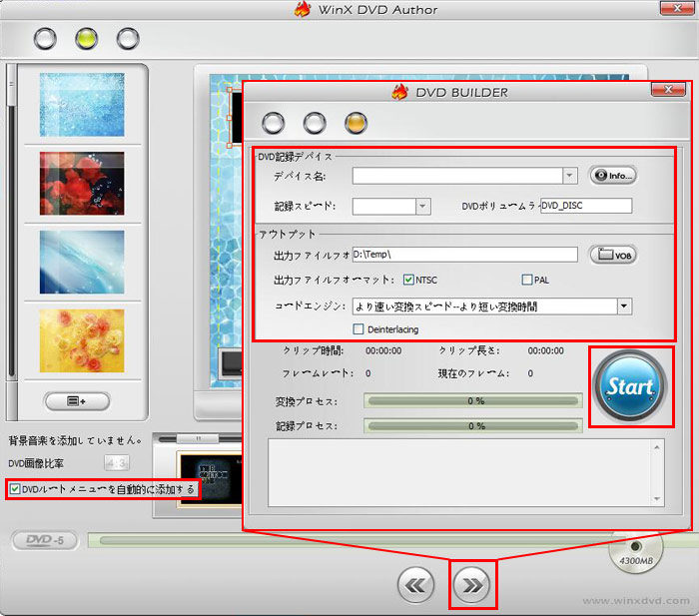Viewport: 699px width, 616px height.
Task: Edit the DVD_DISC volume label field
Action: pos(586,206)
